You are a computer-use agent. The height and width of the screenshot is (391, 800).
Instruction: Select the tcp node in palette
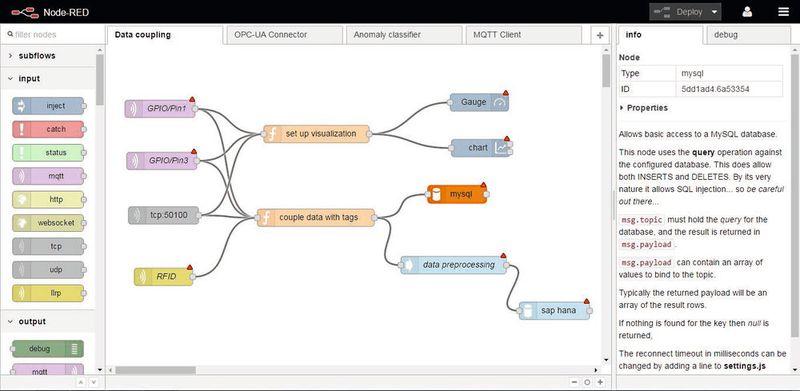pyautogui.click(x=48, y=246)
